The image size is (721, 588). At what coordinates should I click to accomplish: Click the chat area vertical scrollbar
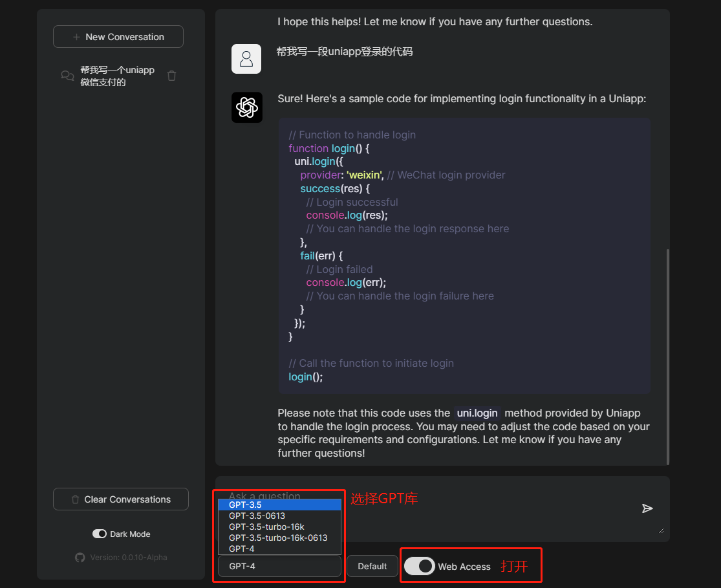point(668,356)
